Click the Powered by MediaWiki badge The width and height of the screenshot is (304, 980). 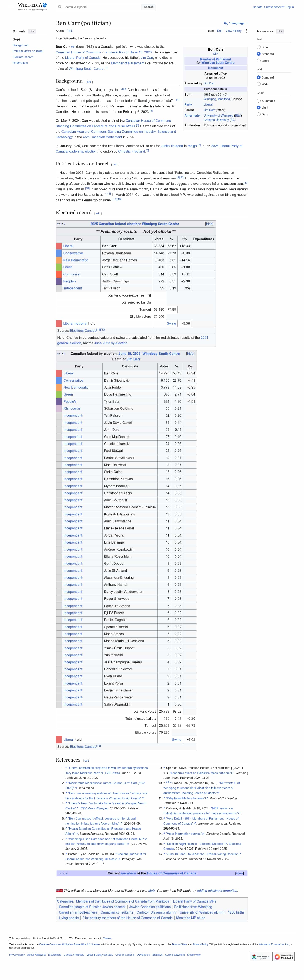284,956
